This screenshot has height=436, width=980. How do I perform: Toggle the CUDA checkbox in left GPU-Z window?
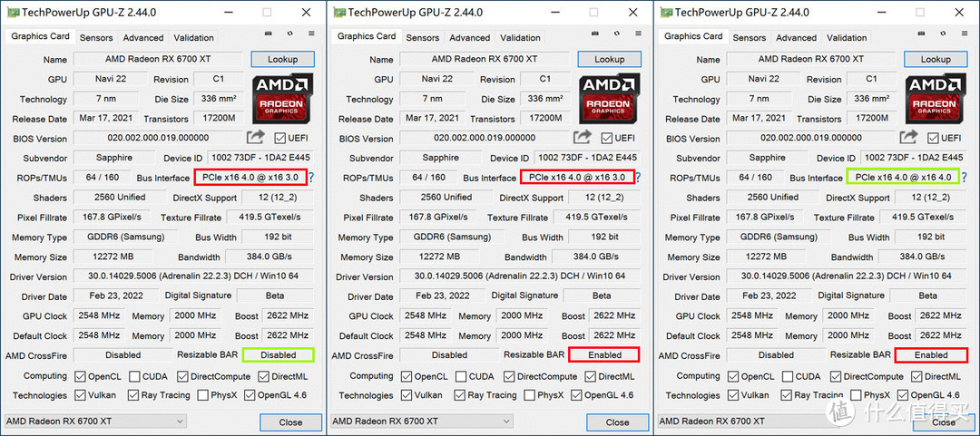click(134, 377)
